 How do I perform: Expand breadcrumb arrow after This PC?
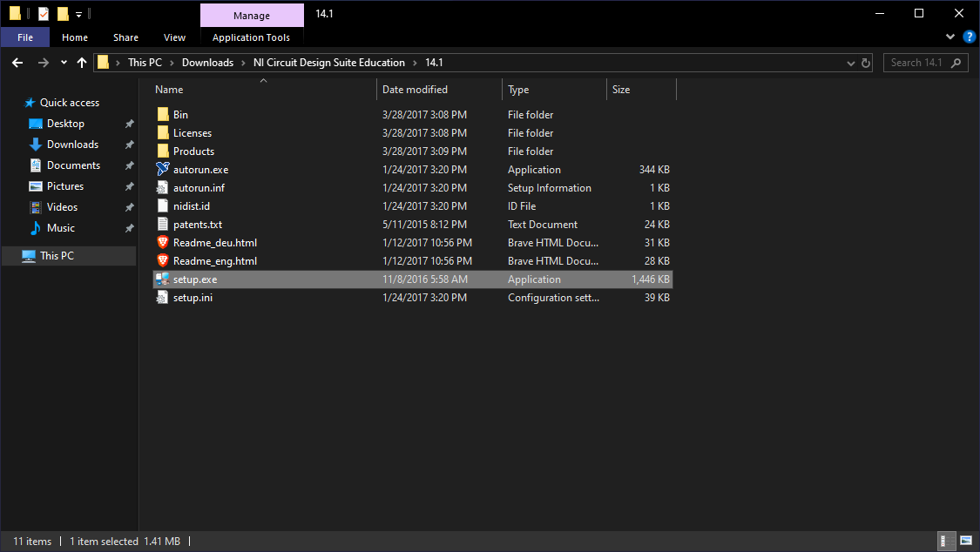click(172, 63)
